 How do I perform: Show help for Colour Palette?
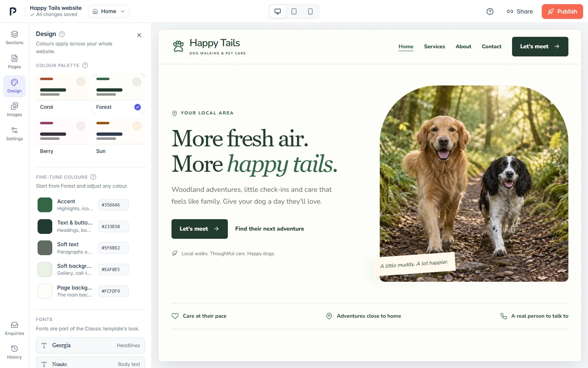[85, 65]
